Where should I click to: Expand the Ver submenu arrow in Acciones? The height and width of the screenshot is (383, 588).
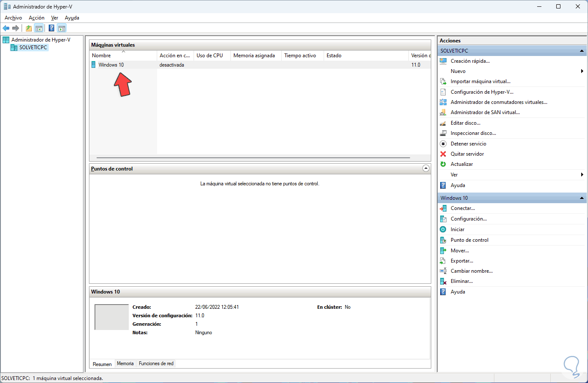click(x=582, y=175)
